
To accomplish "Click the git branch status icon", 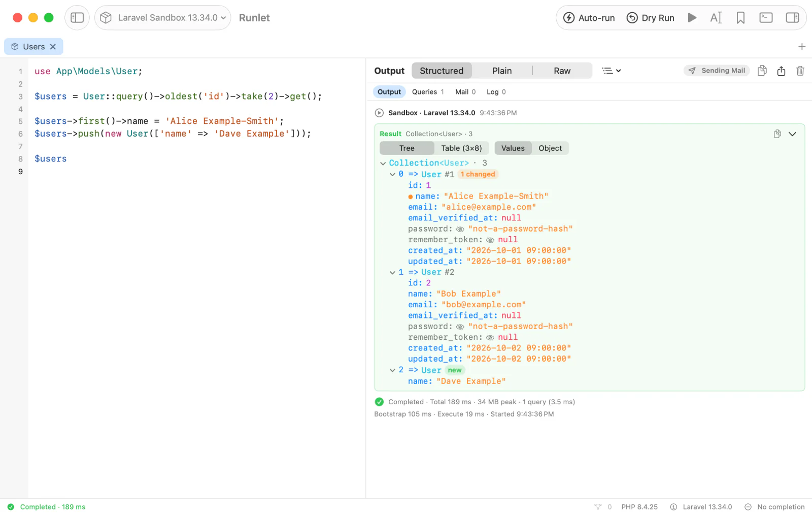I will pos(598,507).
